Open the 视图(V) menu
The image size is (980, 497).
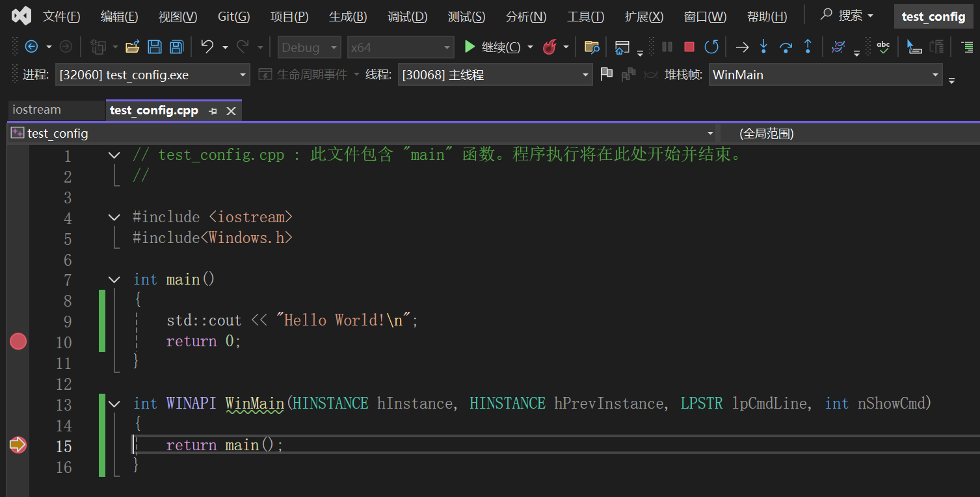178,16
